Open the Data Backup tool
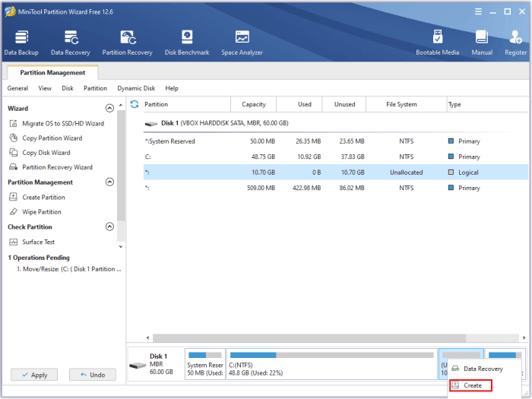Image resolution: width=532 pixels, height=399 pixels. [x=21, y=43]
